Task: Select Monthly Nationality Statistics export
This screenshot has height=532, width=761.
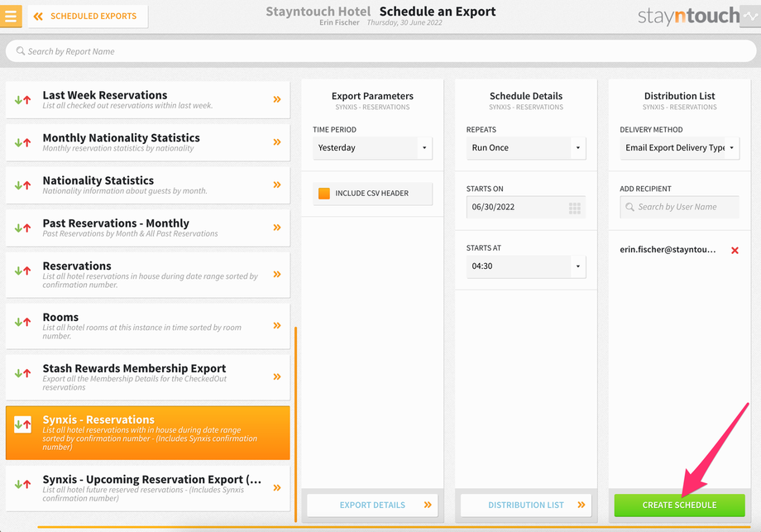Action: click(147, 142)
